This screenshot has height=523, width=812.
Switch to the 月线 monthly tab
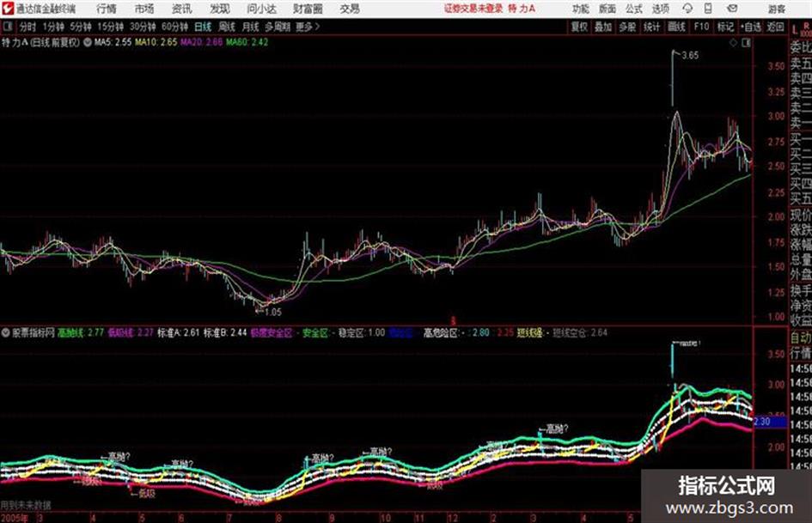tap(250, 27)
